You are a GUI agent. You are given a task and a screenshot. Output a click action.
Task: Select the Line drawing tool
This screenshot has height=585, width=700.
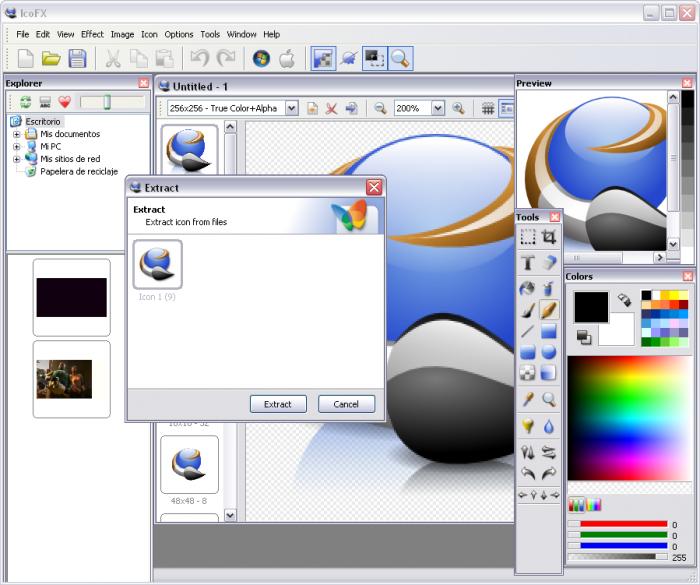(527, 331)
